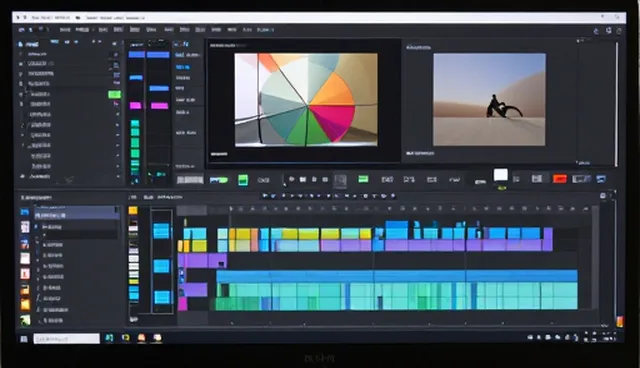Click the timeline's vertical scrollbar
Image resolution: width=640 pixels, height=368 pixels.
[596, 258]
